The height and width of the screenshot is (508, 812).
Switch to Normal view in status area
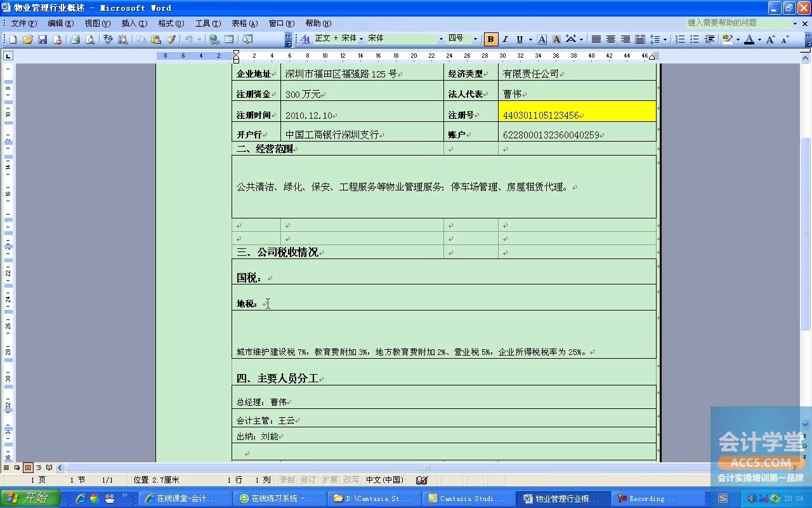(6, 467)
